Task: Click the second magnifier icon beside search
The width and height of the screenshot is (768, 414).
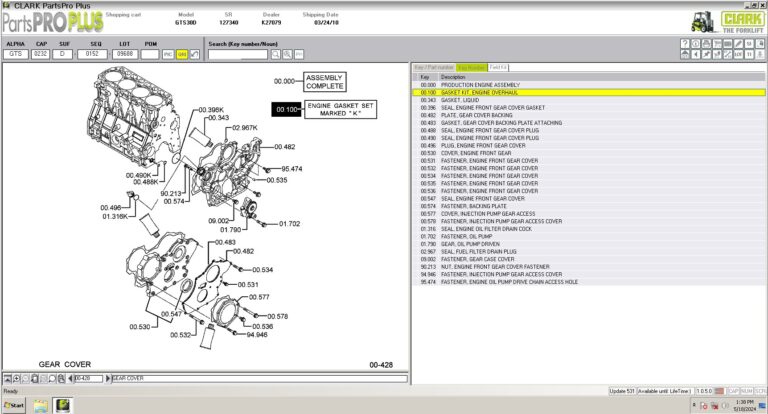Action: tap(288, 54)
